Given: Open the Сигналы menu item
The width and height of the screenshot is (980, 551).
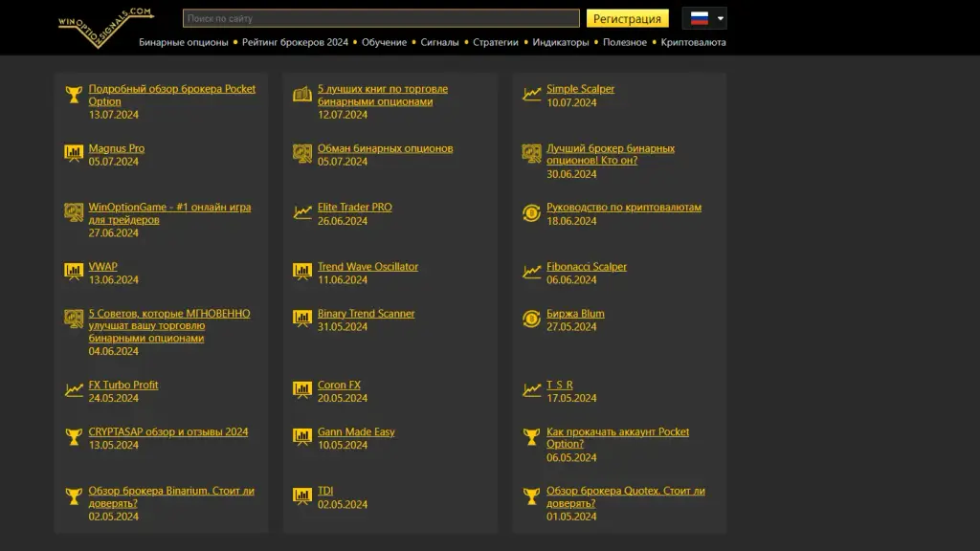Looking at the screenshot, I should tap(439, 42).
